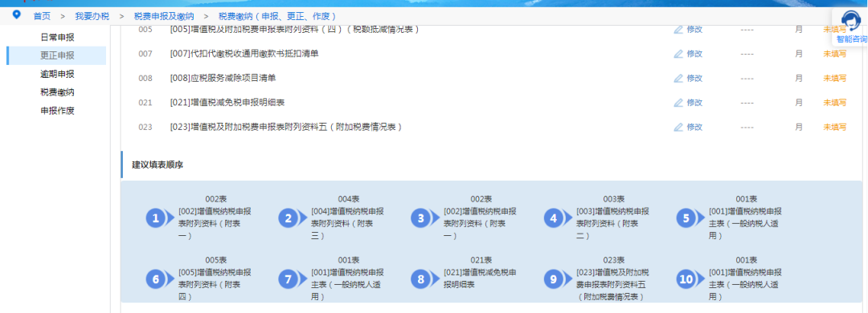Click step 7 circle icon
The width and height of the screenshot is (868, 313).
pyautogui.click(x=289, y=279)
